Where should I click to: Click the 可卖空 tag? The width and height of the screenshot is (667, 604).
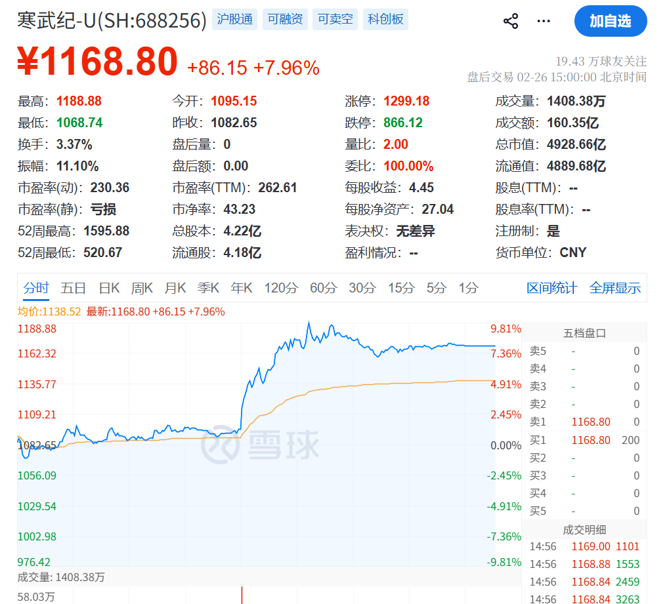(x=336, y=20)
